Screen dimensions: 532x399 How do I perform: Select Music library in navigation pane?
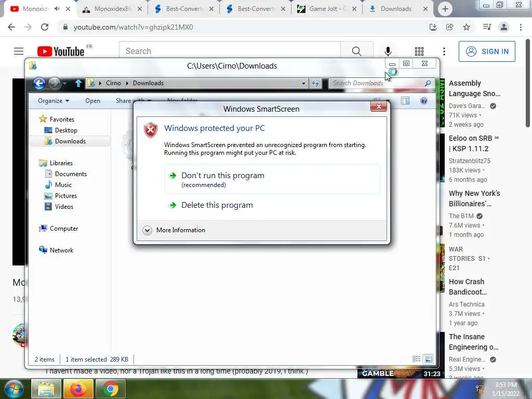pyautogui.click(x=63, y=185)
